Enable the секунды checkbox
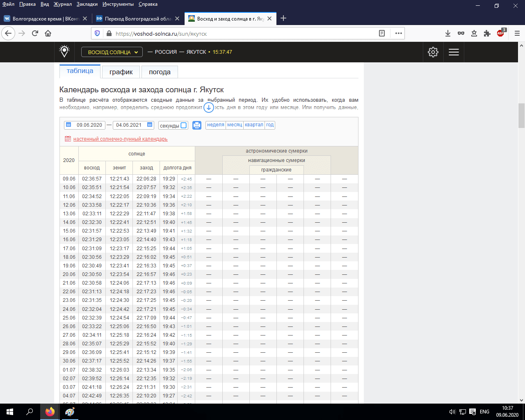This screenshot has width=525, height=420. click(x=184, y=126)
